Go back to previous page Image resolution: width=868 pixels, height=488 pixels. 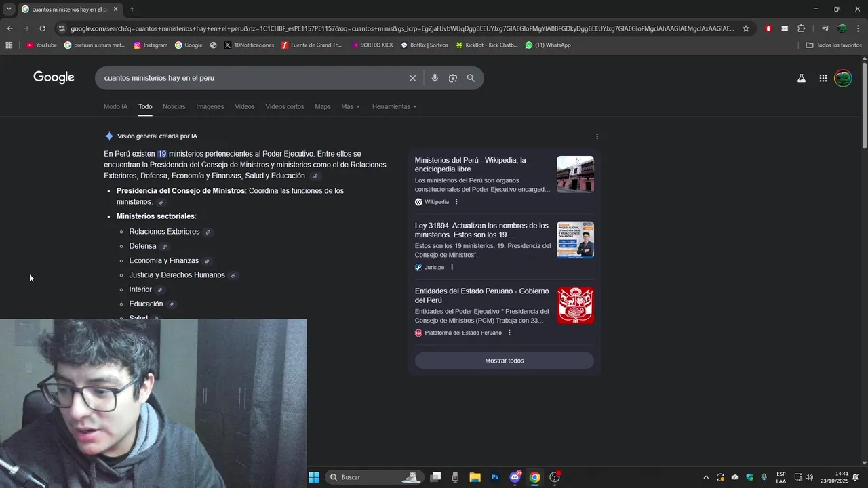pos(9,28)
